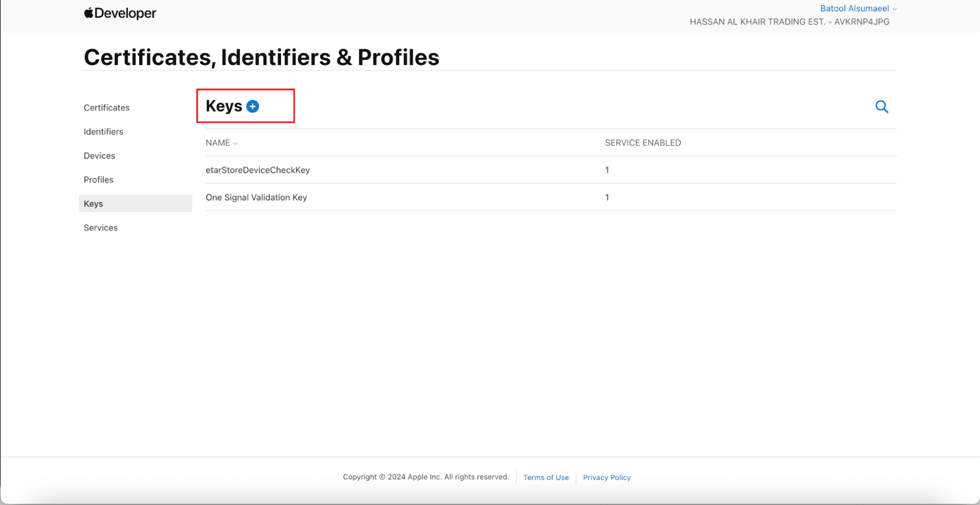
Task: Select Devices in the sidebar
Action: [x=99, y=156]
